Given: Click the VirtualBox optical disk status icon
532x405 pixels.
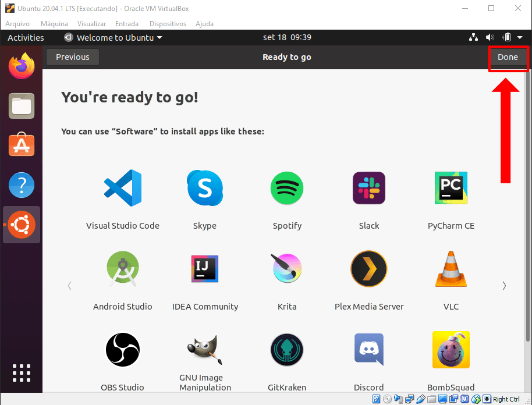Looking at the screenshot, I should point(387,399).
